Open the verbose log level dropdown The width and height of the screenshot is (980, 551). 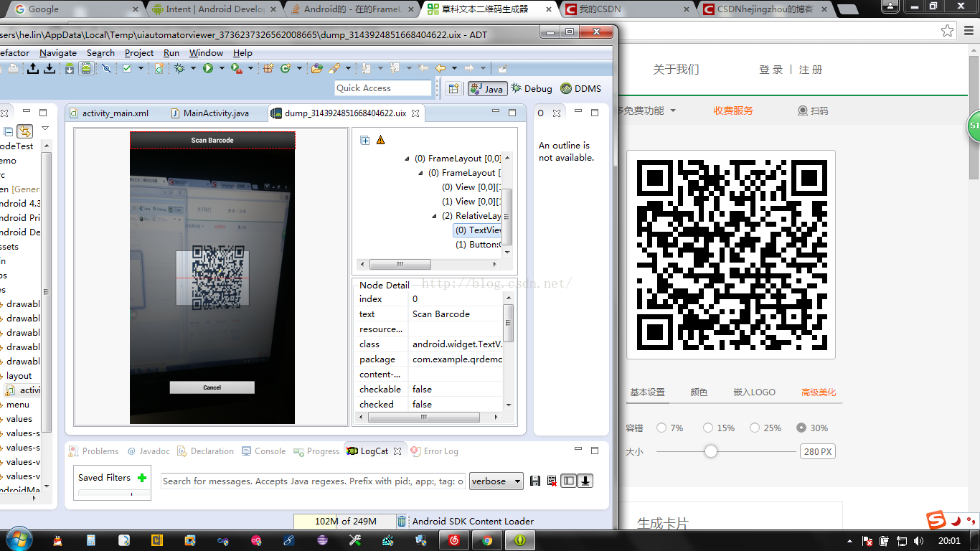(x=496, y=481)
